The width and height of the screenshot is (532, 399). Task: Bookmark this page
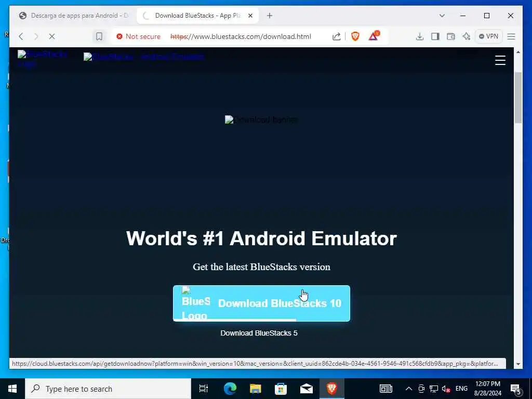tap(99, 36)
